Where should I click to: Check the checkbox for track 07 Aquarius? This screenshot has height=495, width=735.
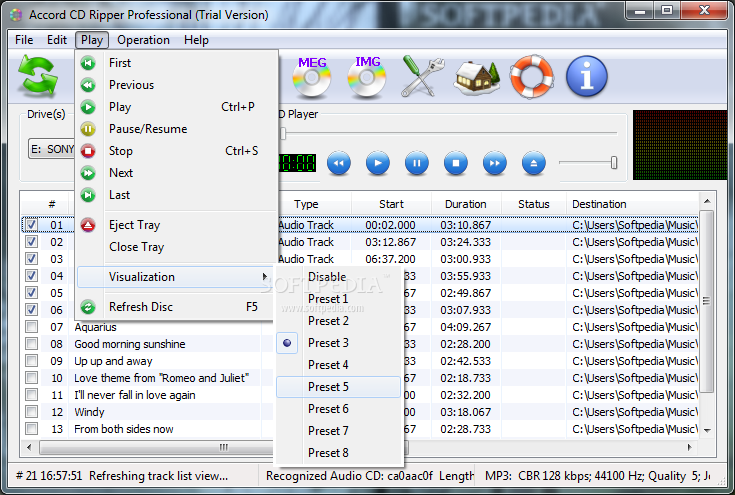click(31, 327)
